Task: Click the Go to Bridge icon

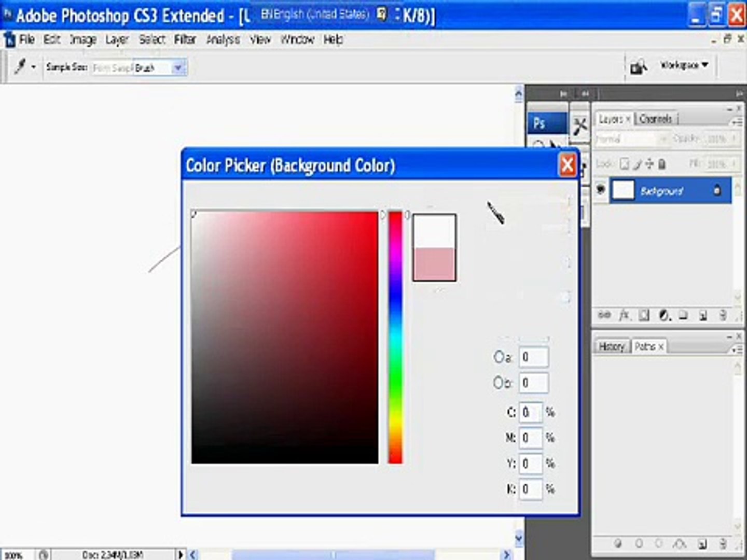Action: pyautogui.click(x=639, y=67)
